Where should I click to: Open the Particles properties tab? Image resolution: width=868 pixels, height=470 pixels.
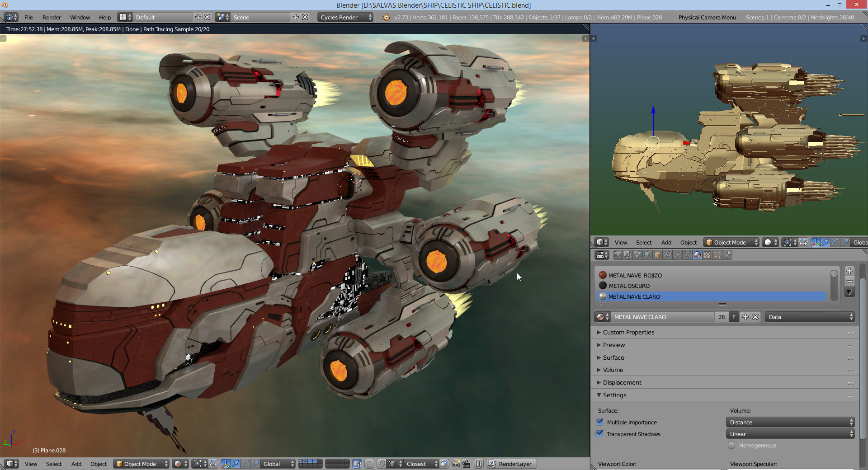pos(717,255)
